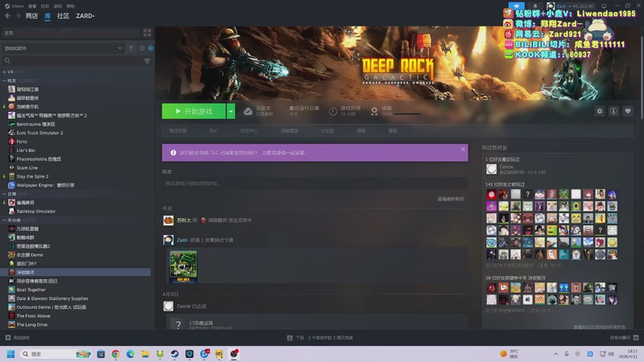Open Friends & Chat at bottom right
The width and height of the screenshot is (644, 362).
624,338
